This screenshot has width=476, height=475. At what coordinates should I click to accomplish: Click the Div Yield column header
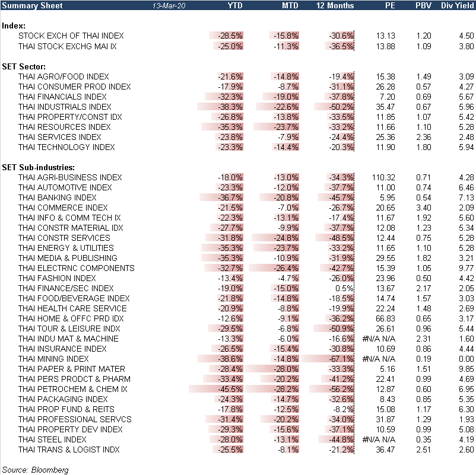(x=457, y=5)
